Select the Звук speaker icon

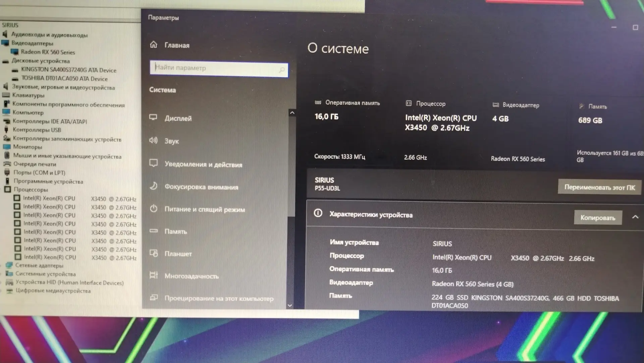click(153, 140)
